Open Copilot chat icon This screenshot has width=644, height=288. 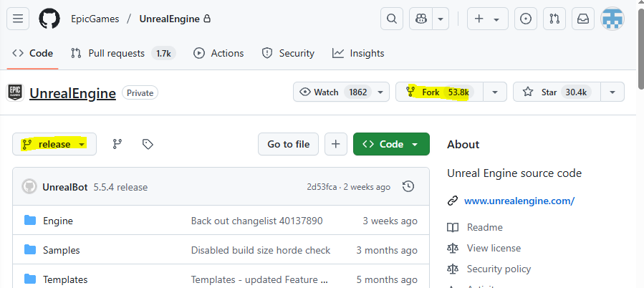point(421,19)
